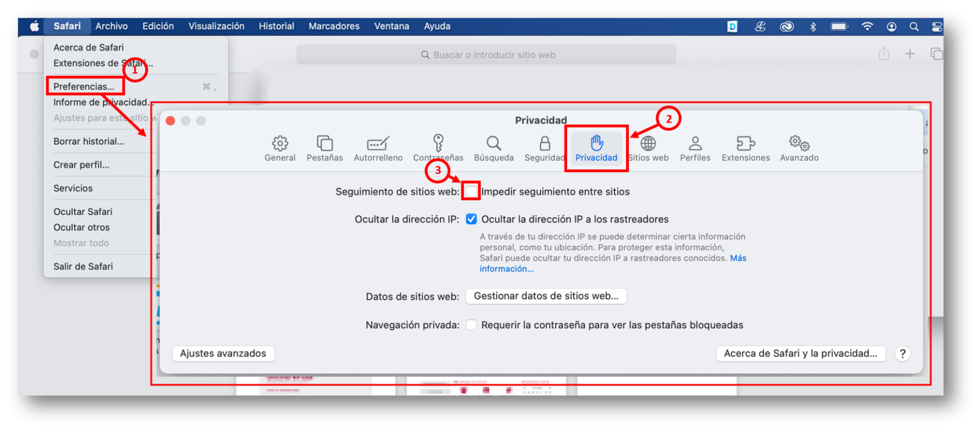The image size is (980, 432).
Task: Open the Búsqueda magnifier tab
Action: [494, 148]
